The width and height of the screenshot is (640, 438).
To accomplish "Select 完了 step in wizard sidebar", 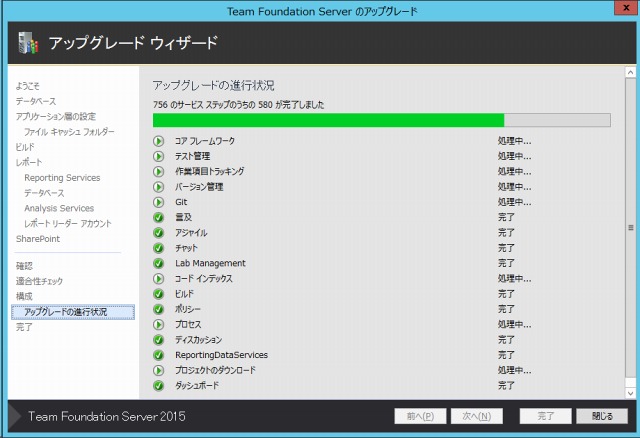I will (24, 327).
